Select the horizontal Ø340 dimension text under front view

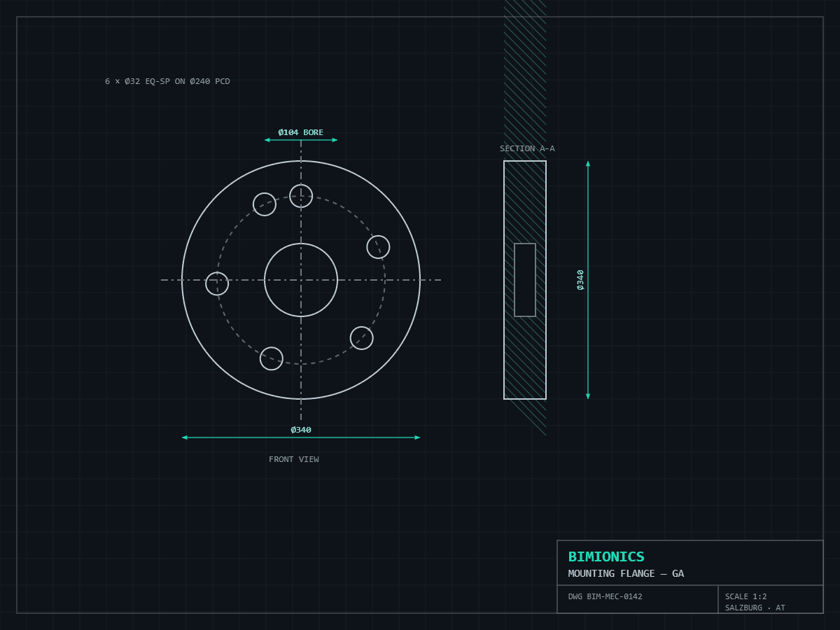coord(301,430)
